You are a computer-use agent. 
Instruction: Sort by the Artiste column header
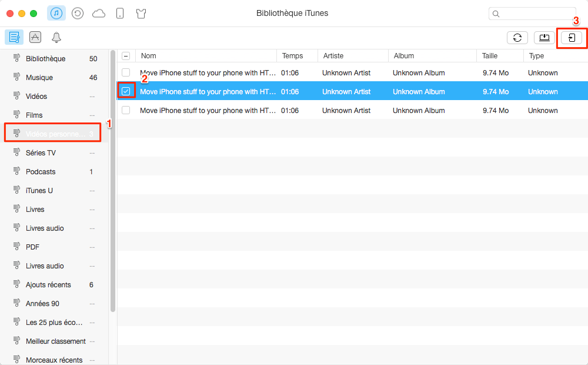[x=353, y=56]
